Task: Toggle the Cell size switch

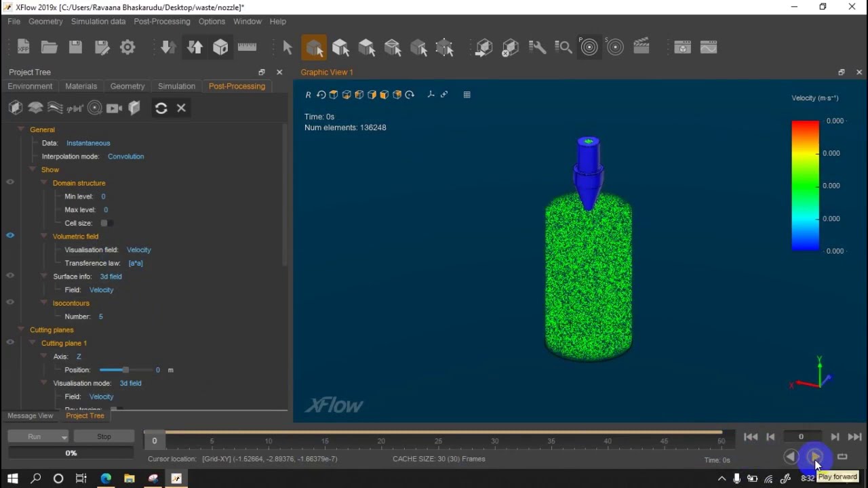Action: (x=106, y=223)
